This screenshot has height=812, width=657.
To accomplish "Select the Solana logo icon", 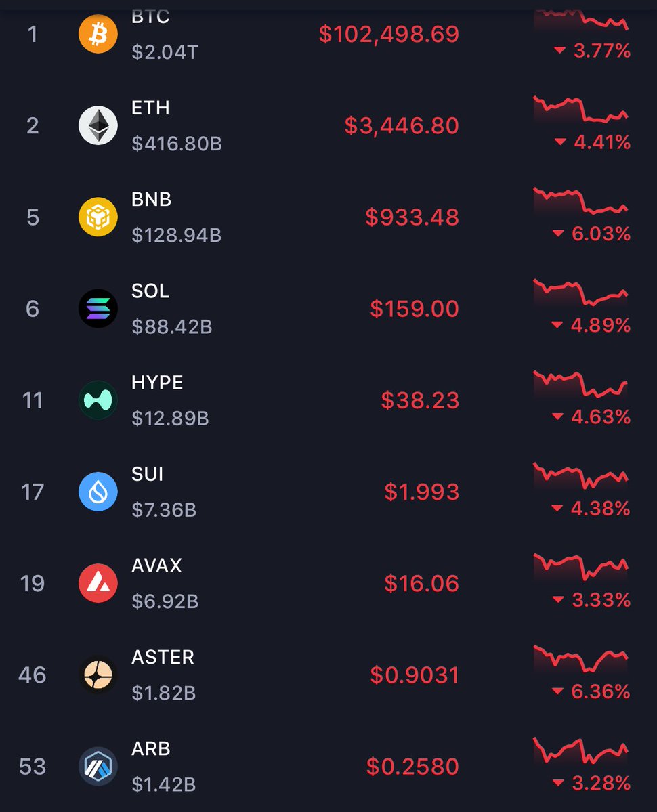I will click(98, 309).
